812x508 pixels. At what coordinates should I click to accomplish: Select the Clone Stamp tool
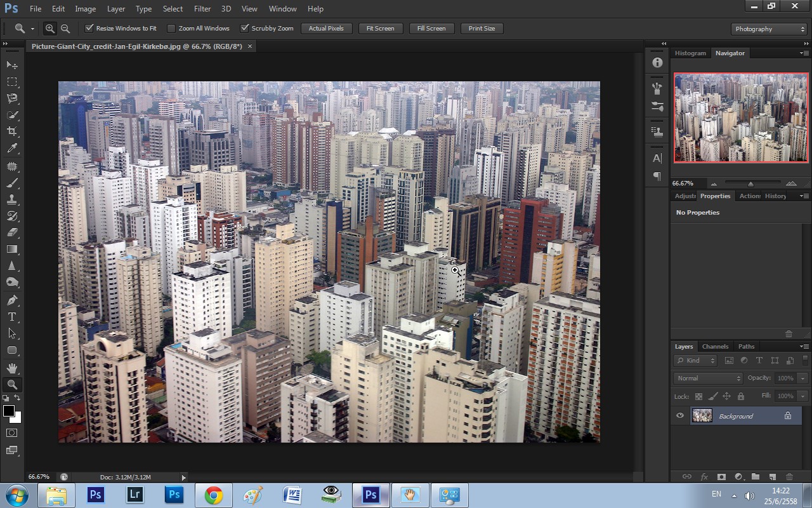coord(12,199)
